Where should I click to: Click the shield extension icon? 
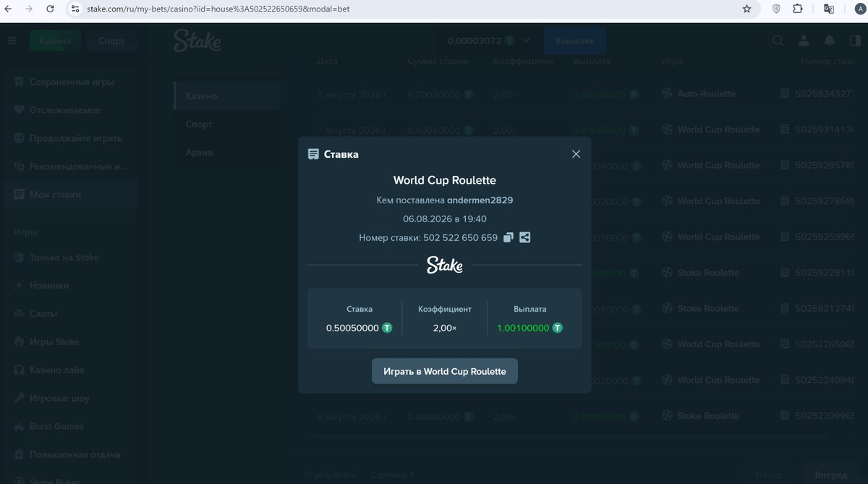point(777,9)
